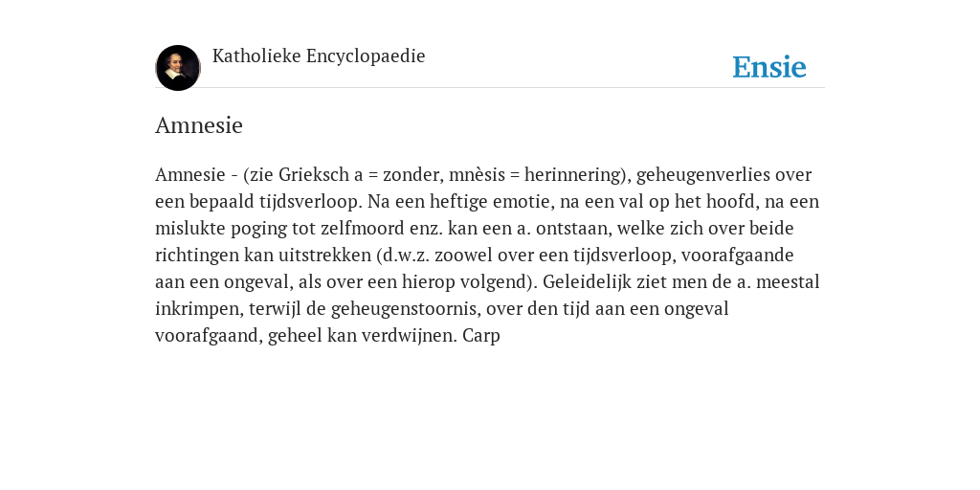Click the word 'herinnering' in first line
Viewport: 980px width, 490px height.
point(575,175)
